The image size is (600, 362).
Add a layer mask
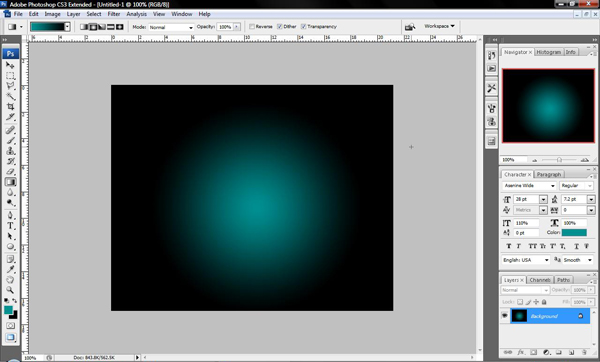533,352
